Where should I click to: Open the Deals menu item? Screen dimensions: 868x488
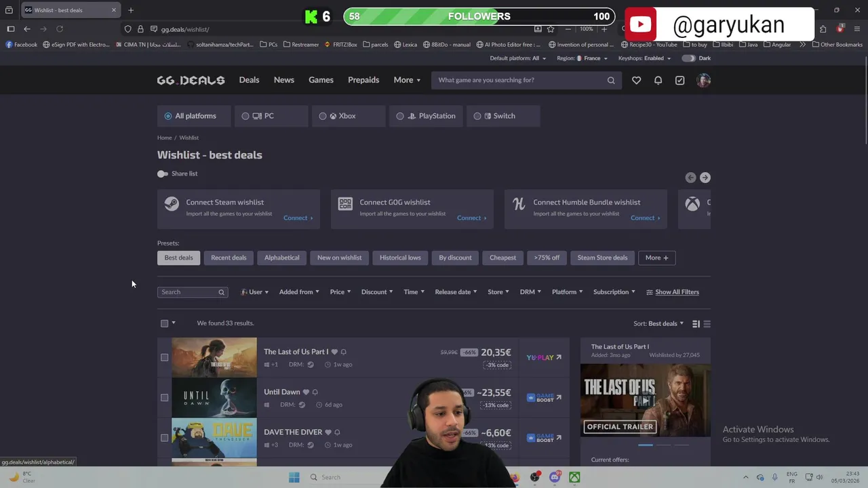(x=249, y=80)
